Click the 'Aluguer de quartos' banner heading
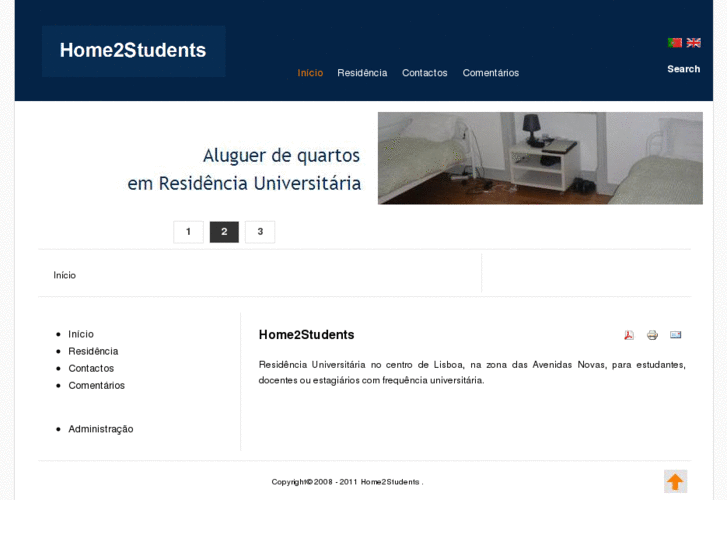Viewport: 727px width, 545px height. pyautogui.click(x=281, y=156)
